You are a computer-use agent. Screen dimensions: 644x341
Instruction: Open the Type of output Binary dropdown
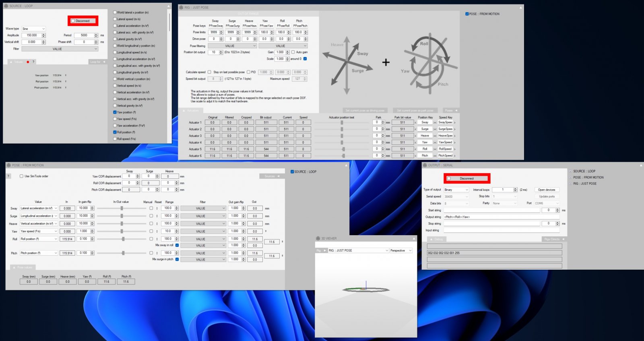pyautogui.click(x=456, y=190)
